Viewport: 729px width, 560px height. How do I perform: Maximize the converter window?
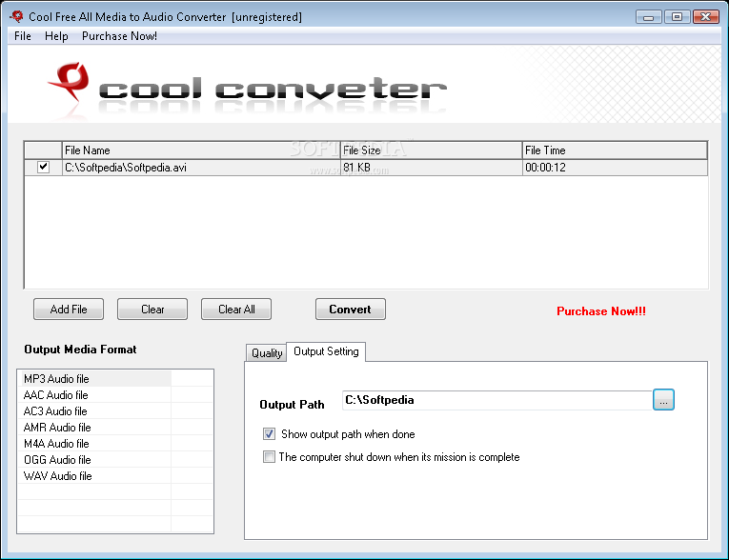tap(677, 17)
